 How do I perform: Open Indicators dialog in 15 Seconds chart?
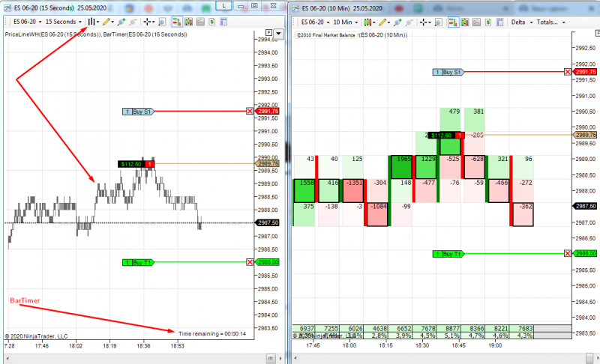click(200, 22)
